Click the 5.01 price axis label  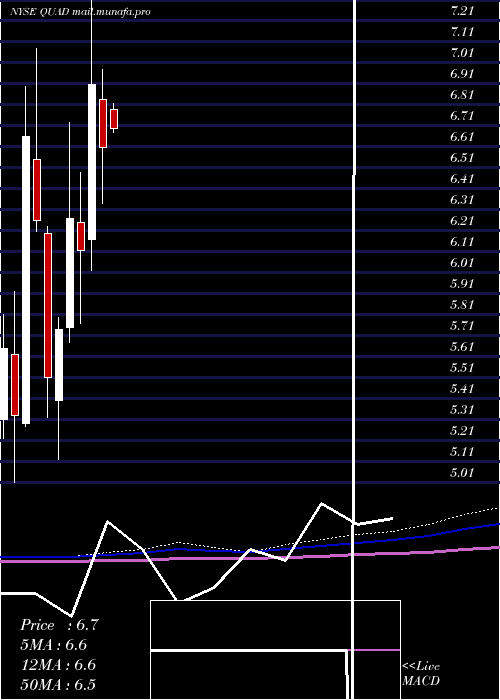462,473
